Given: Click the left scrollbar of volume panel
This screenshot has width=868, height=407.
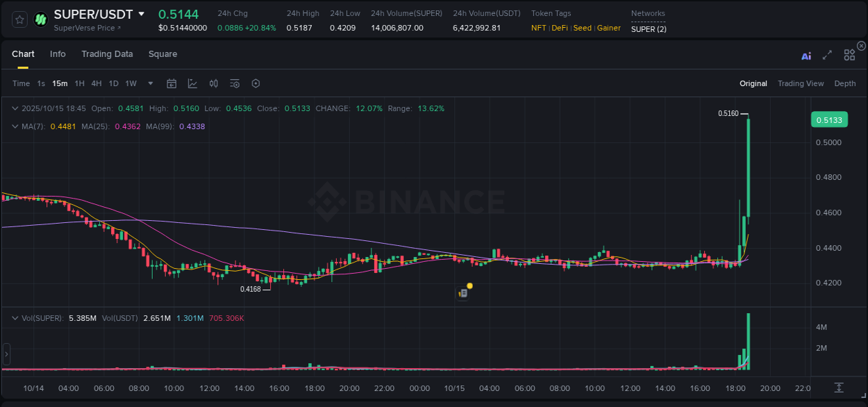Looking at the screenshot, I should [6, 354].
